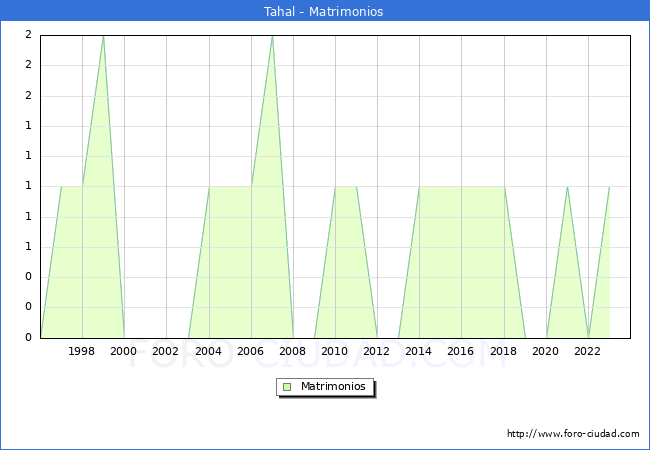The height and width of the screenshot is (450, 650).
Task: Select the 2012 x-axis year label
Action: click(376, 351)
